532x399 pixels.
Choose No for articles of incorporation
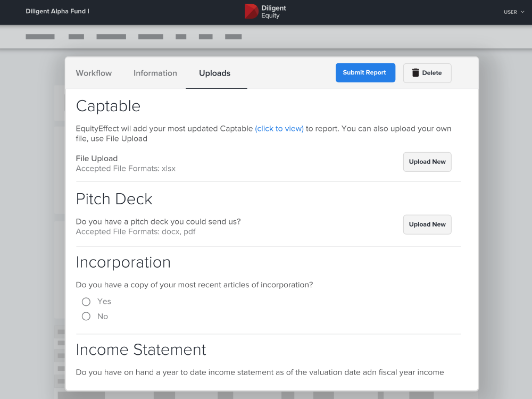coord(86,317)
